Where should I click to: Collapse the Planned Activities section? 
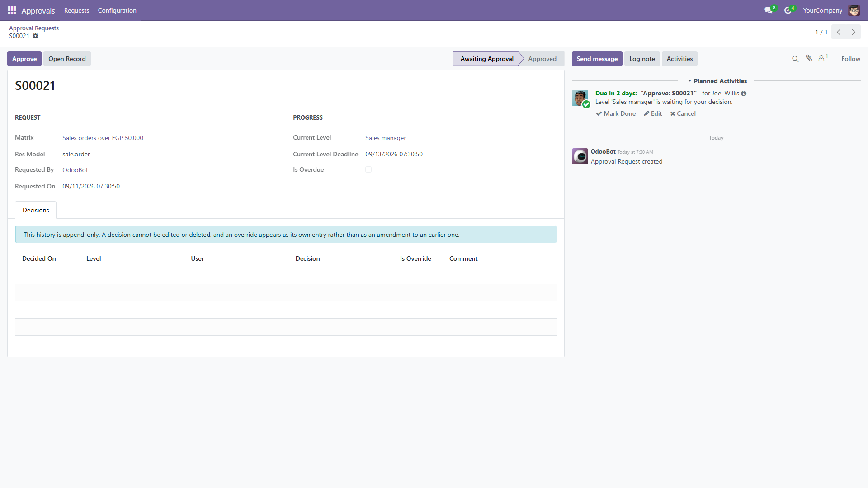(717, 81)
